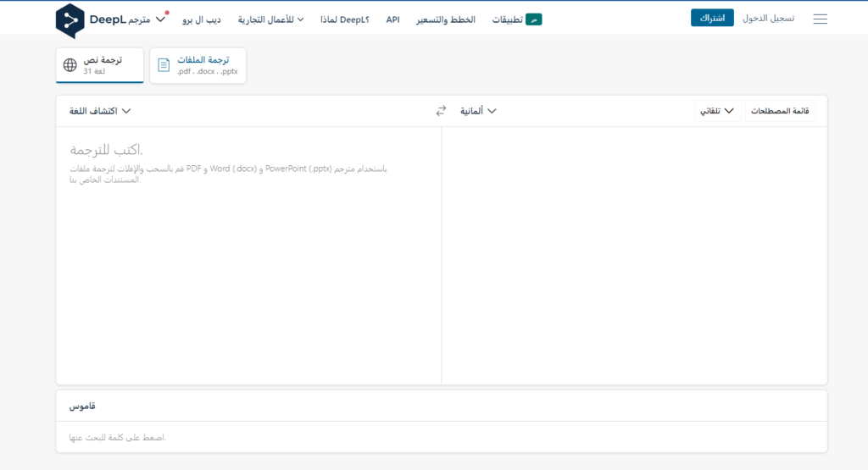Screen dimensions: 868x470
Task: Open the hamburger menu icon
Action: pyautogui.click(x=820, y=19)
